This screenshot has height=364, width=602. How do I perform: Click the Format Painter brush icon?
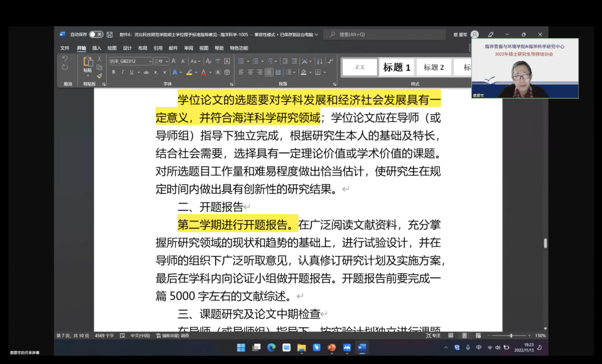tap(99, 76)
